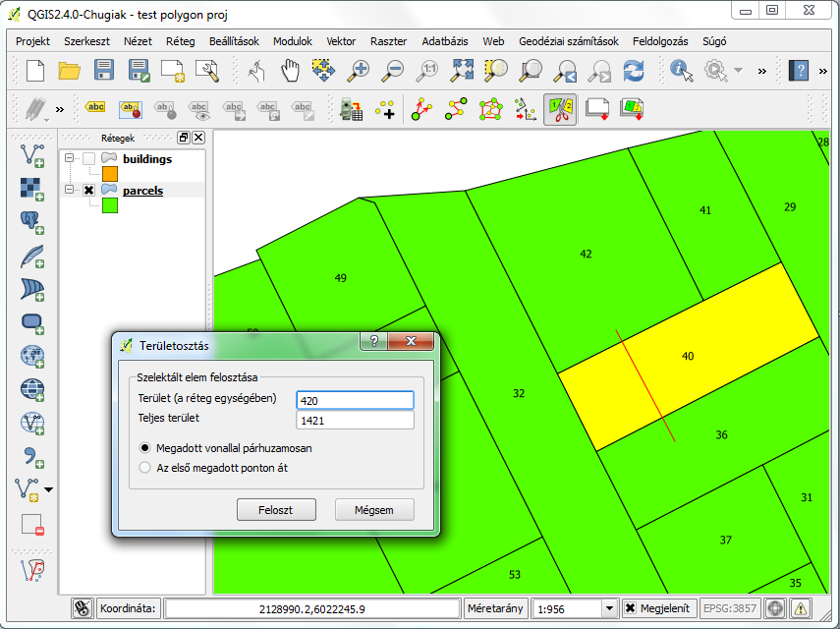
Task: Click the Zoom In magnifier icon
Action: (361, 70)
